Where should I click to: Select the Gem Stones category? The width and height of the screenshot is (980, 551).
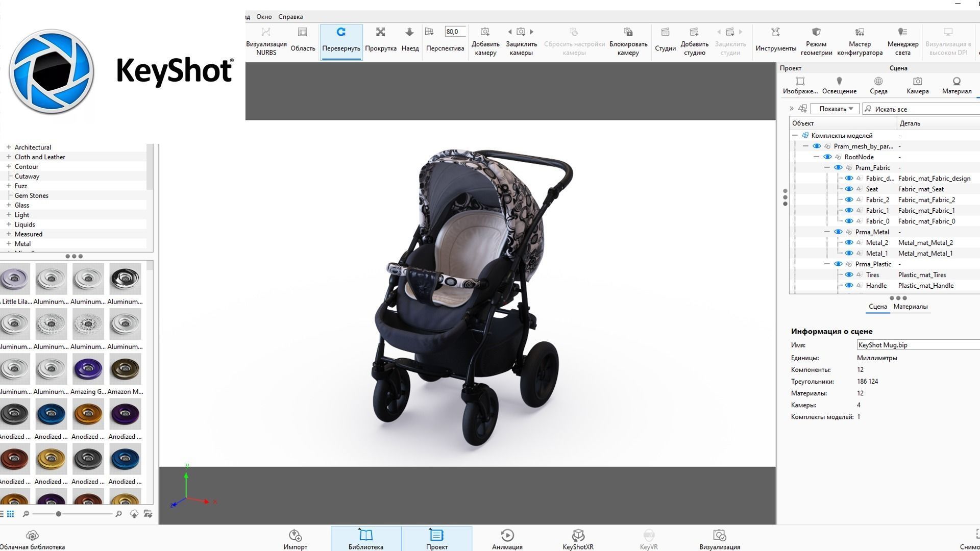click(x=32, y=195)
